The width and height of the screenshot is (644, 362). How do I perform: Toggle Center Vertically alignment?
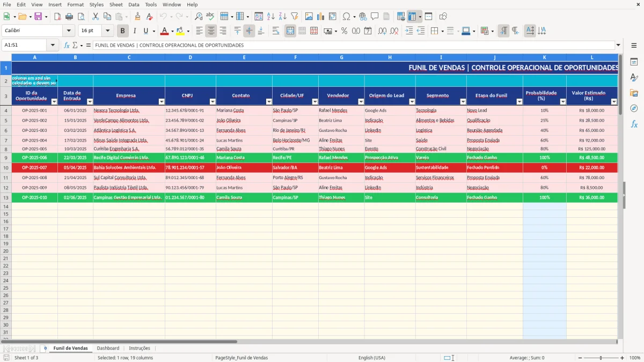(x=249, y=31)
